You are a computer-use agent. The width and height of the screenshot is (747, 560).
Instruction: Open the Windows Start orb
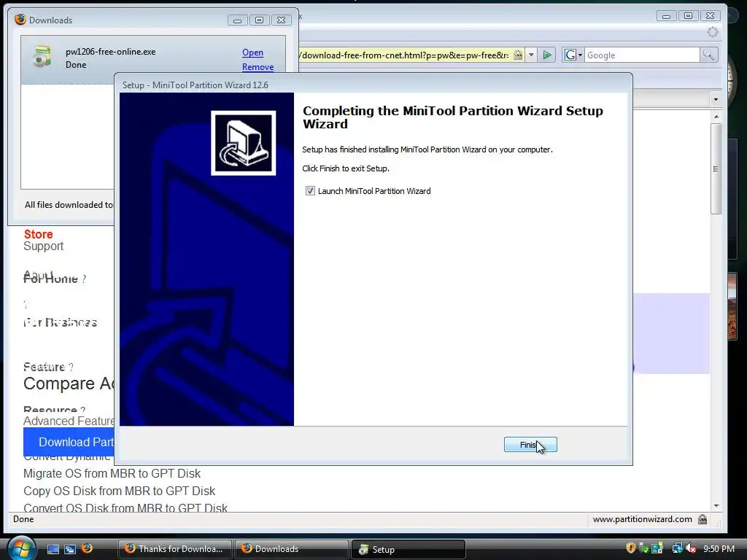pyautogui.click(x=20, y=548)
